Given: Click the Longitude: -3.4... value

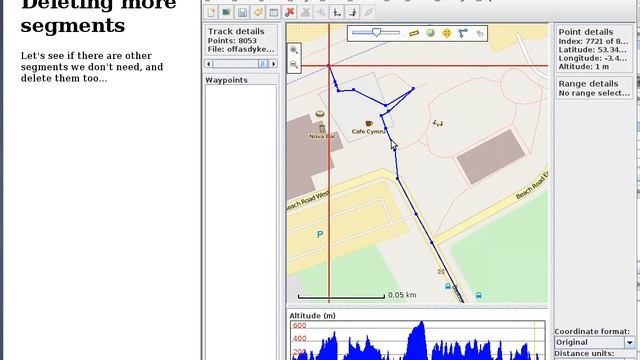Looking at the screenshot, I should (x=593, y=58).
